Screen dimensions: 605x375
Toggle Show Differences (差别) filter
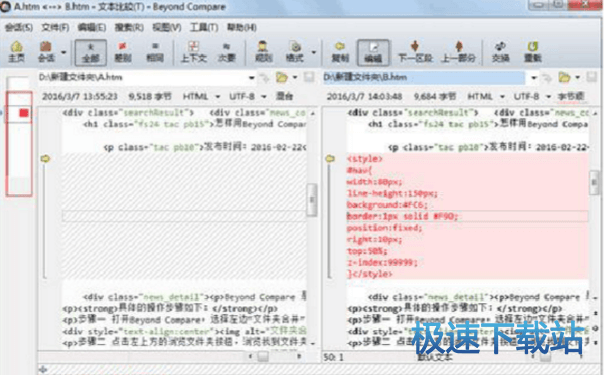[123, 52]
